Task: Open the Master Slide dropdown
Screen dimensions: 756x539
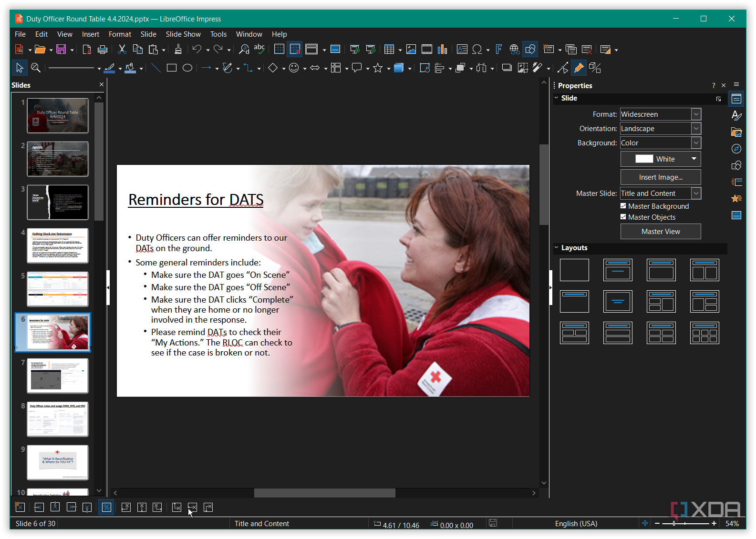Action: [661, 193]
